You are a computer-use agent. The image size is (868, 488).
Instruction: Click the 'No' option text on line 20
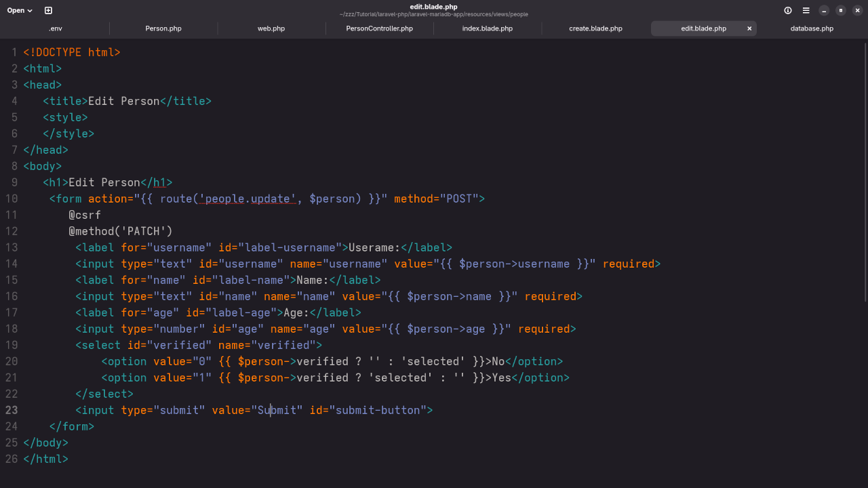pos(498,361)
